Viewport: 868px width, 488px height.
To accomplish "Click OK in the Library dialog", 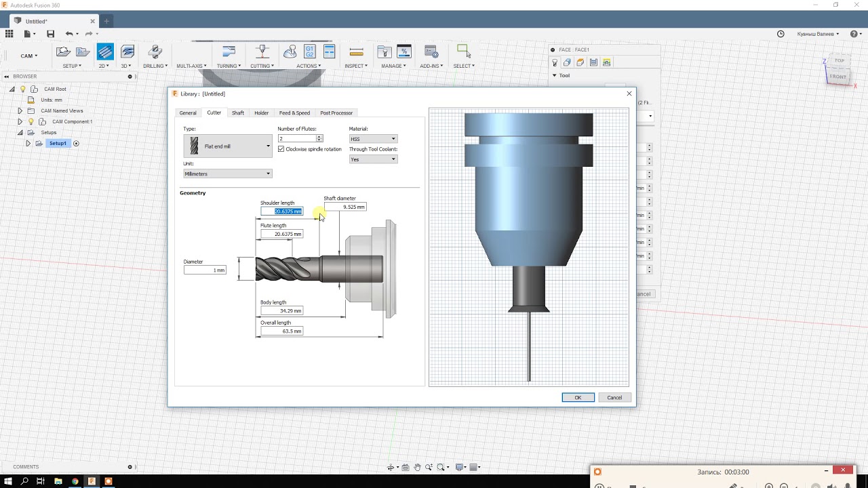I will (x=578, y=397).
